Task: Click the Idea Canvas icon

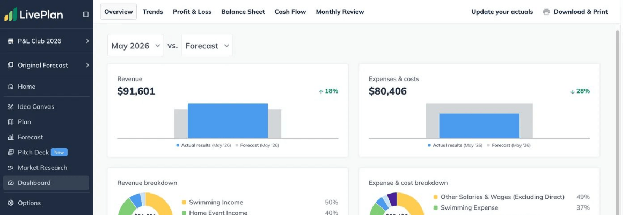Action: pos(11,106)
